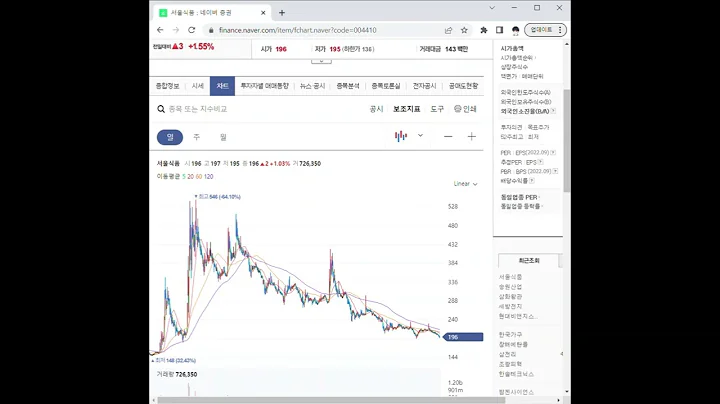Open the 시세 tab

pos(197,86)
